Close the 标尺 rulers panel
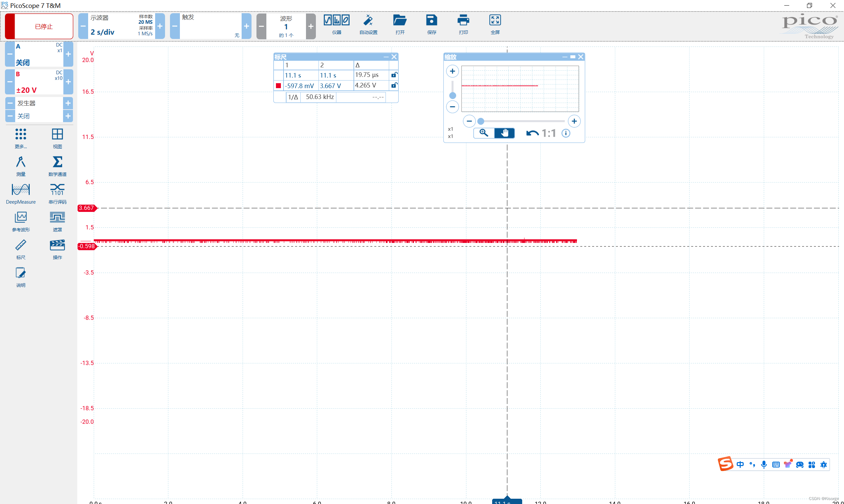This screenshot has height=504, width=844. coord(394,57)
